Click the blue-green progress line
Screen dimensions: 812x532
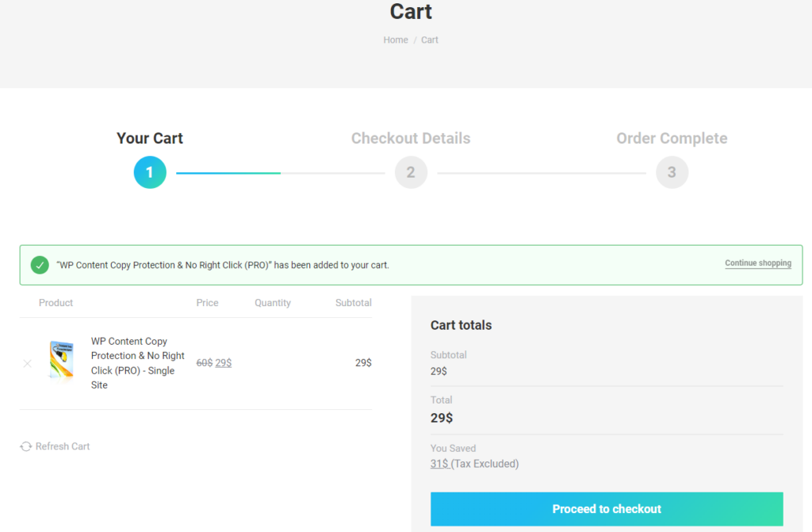pyautogui.click(x=228, y=173)
